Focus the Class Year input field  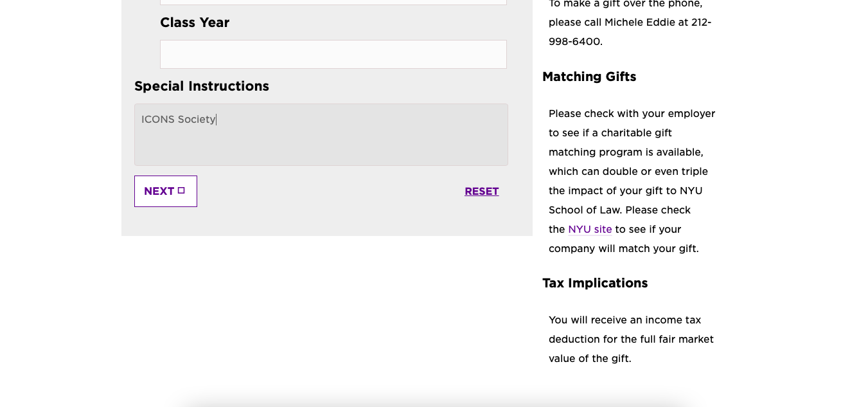pyautogui.click(x=333, y=54)
